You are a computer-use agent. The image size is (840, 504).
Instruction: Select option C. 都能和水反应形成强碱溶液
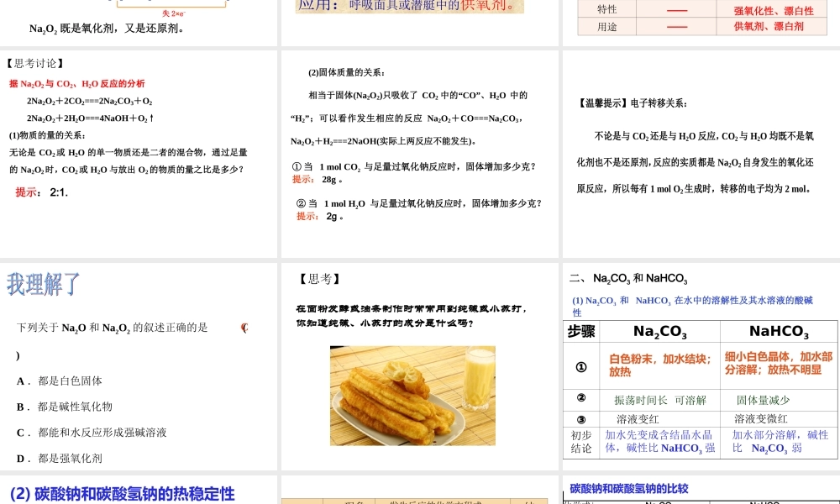(x=91, y=433)
